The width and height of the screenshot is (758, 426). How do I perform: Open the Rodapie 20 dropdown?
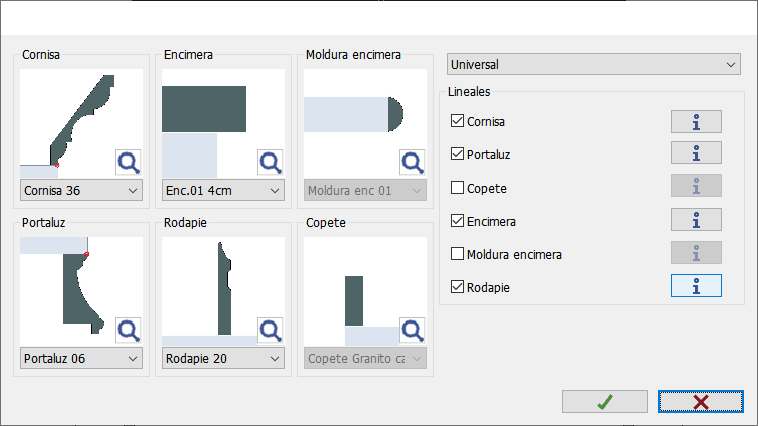point(223,359)
